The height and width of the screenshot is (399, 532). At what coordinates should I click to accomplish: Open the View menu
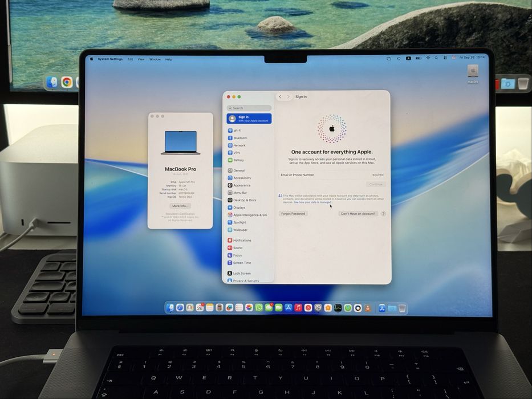click(141, 59)
